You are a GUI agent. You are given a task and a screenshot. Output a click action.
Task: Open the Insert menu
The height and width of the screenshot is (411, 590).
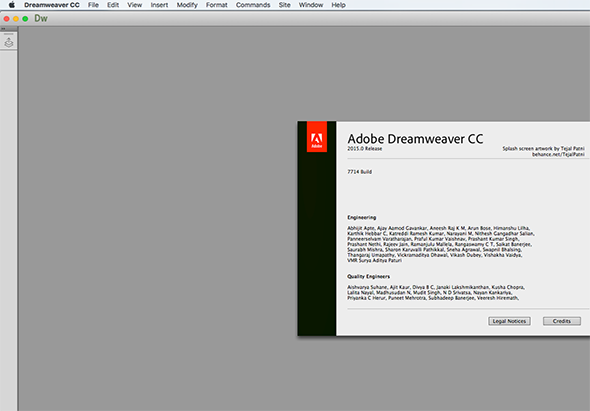click(x=160, y=5)
